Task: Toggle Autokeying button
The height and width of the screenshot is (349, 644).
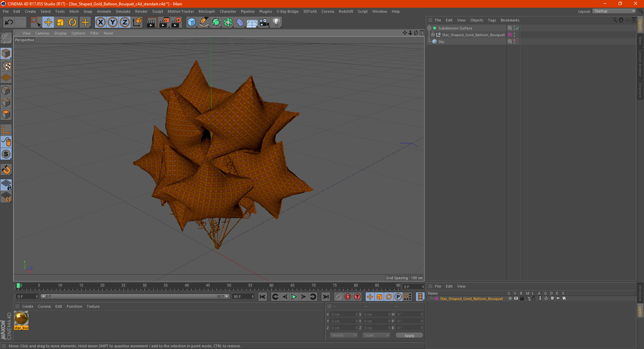Action: 348,297
